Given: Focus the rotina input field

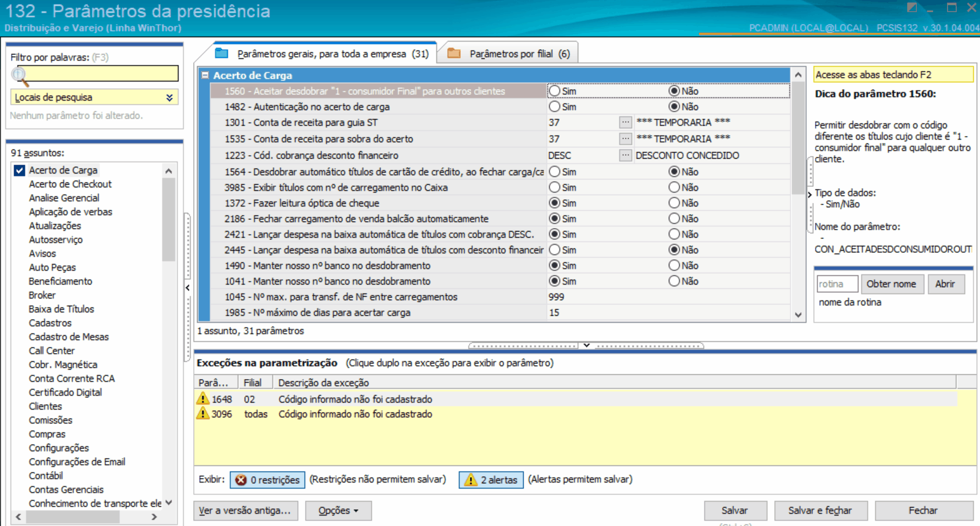Looking at the screenshot, I should [837, 284].
